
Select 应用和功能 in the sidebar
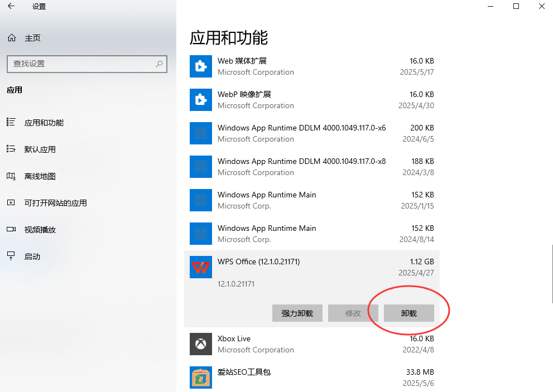(44, 123)
